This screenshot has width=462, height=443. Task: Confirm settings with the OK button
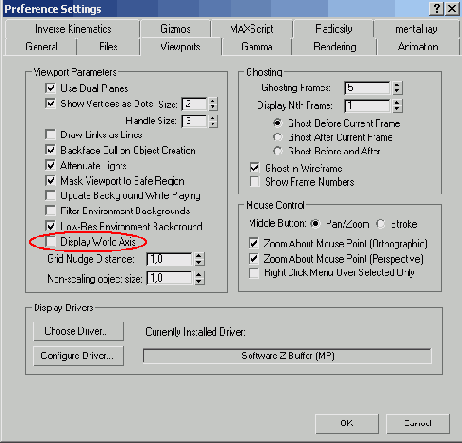pyautogui.click(x=347, y=423)
